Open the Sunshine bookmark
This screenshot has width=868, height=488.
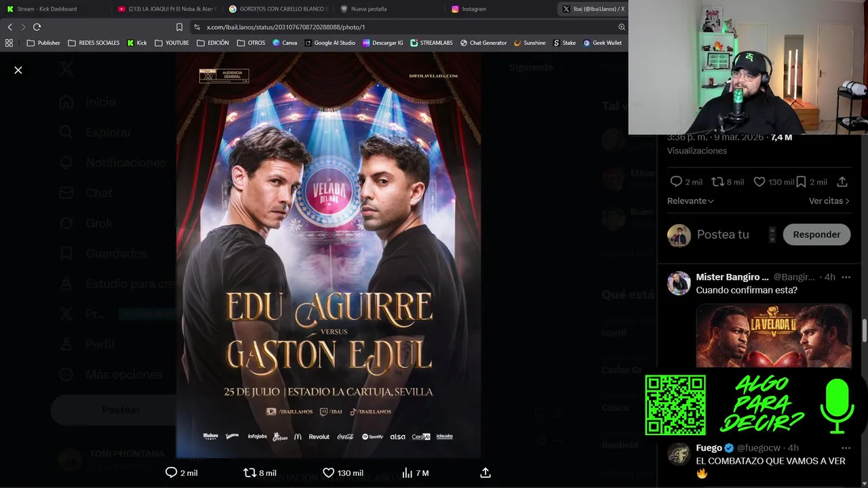530,43
